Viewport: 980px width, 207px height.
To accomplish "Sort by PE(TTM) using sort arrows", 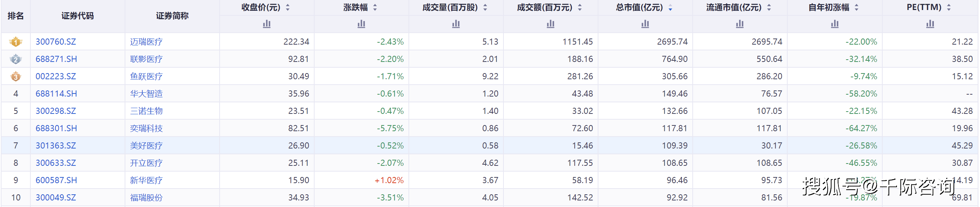I will click(x=949, y=7).
